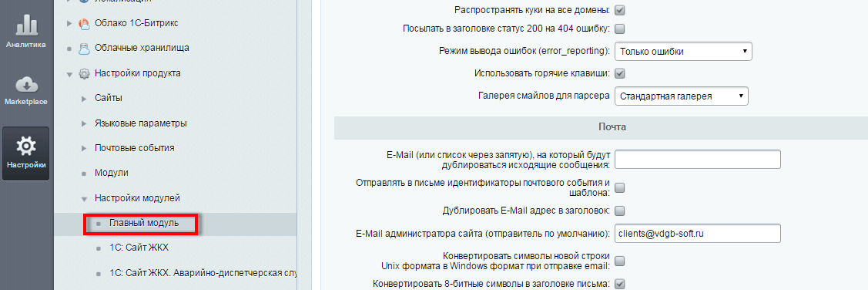Image resolution: width=868 pixels, height=290 pixels.
Task: Click the duplicate outgoing E-Mail input field
Action: tap(698, 159)
